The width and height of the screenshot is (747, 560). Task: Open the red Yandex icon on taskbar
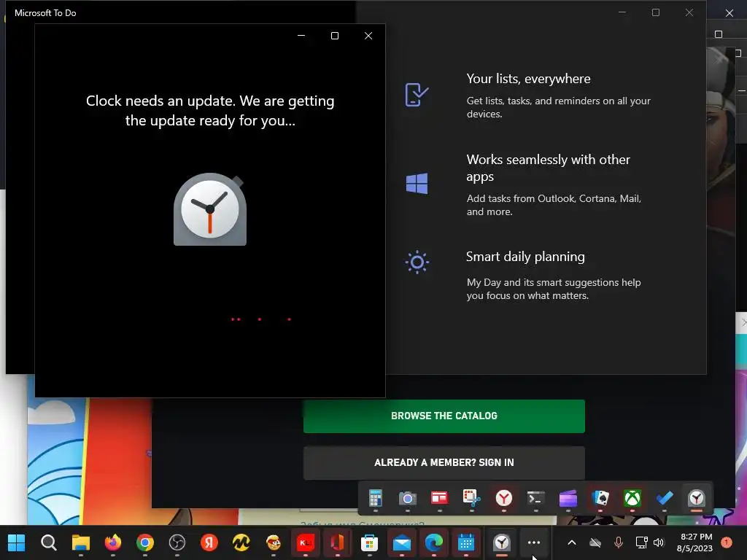pyautogui.click(x=209, y=542)
